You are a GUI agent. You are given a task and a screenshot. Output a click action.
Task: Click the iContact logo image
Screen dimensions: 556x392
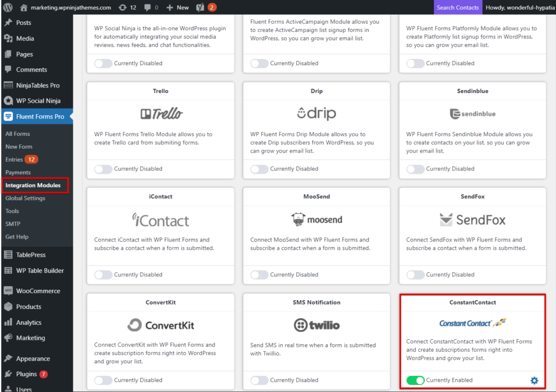point(161,220)
